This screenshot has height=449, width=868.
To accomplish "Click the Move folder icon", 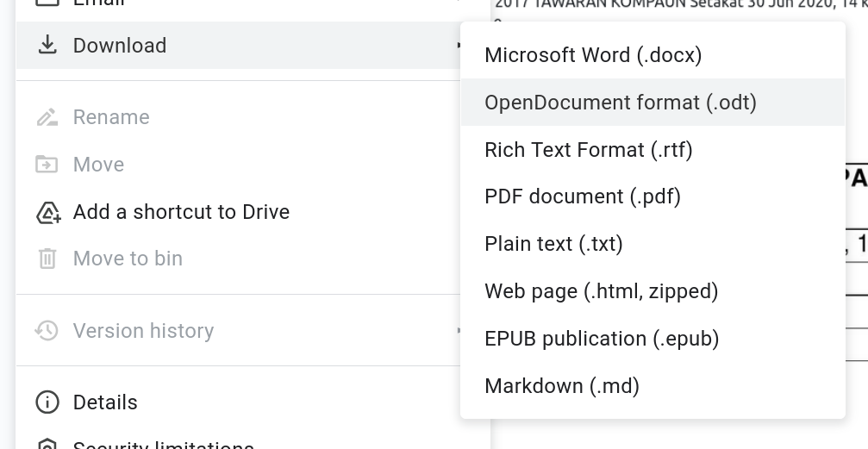I will click(x=47, y=165).
